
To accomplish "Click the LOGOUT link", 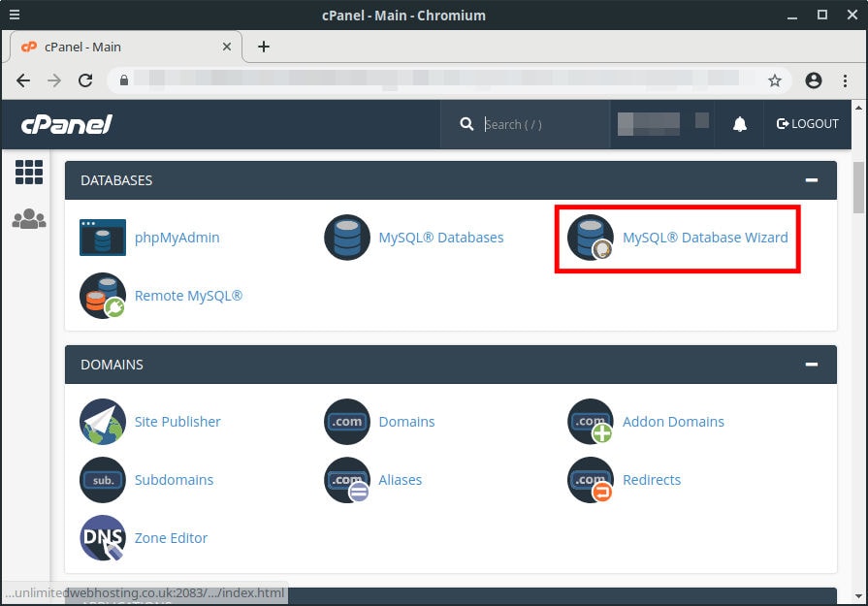I will pyautogui.click(x=809, y=124).
